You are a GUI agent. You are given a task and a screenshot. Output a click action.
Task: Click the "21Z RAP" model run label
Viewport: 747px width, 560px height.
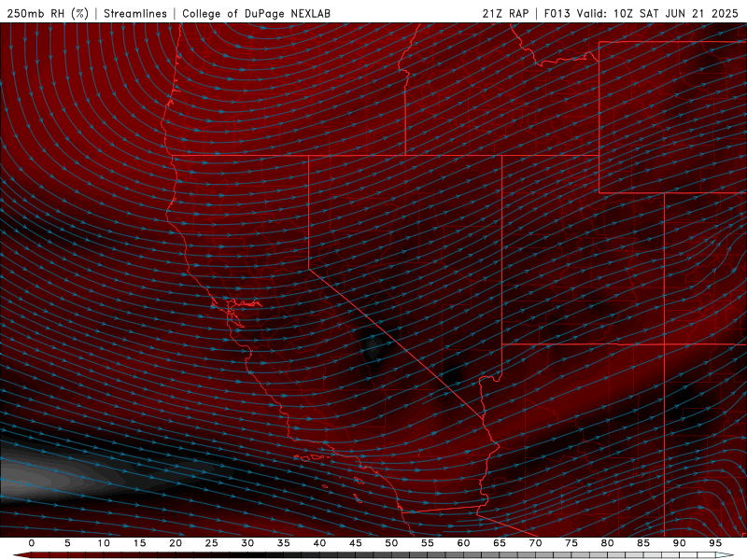tap(505, 13)
